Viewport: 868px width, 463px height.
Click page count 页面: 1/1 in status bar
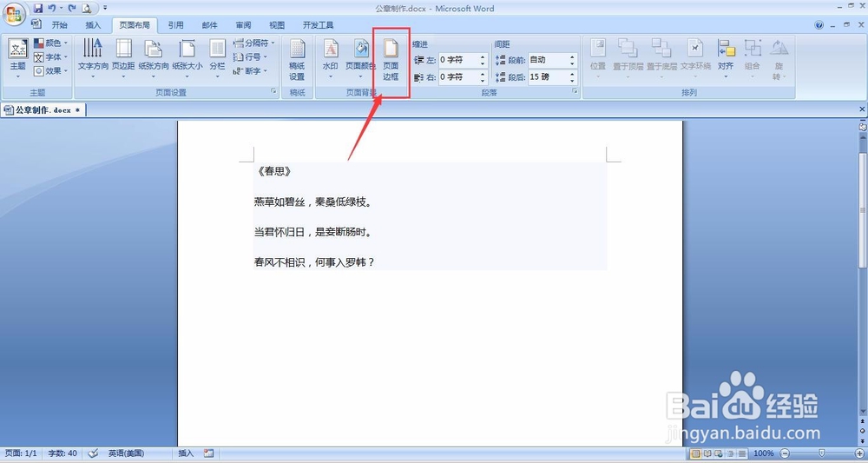21,453
